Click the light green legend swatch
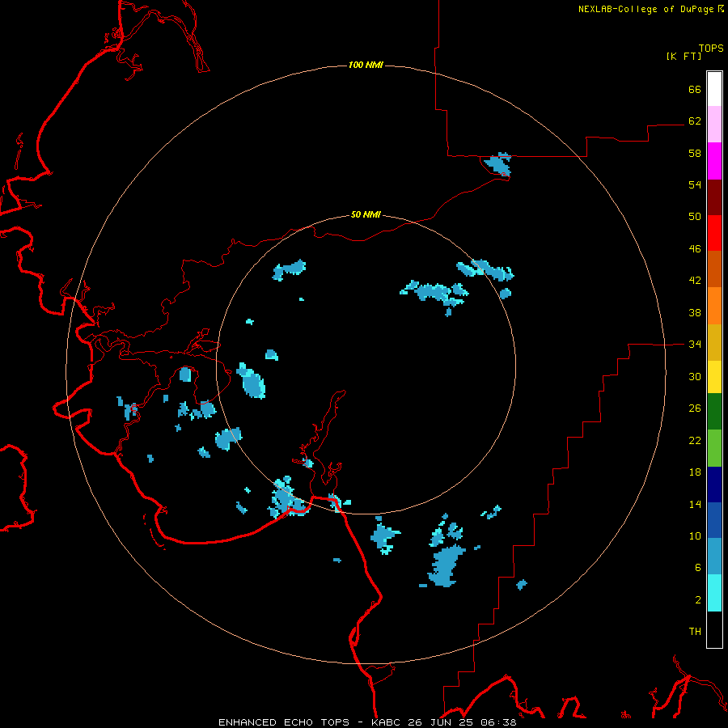Viewport: 728px width, 728px height. [x=714, y=448]
